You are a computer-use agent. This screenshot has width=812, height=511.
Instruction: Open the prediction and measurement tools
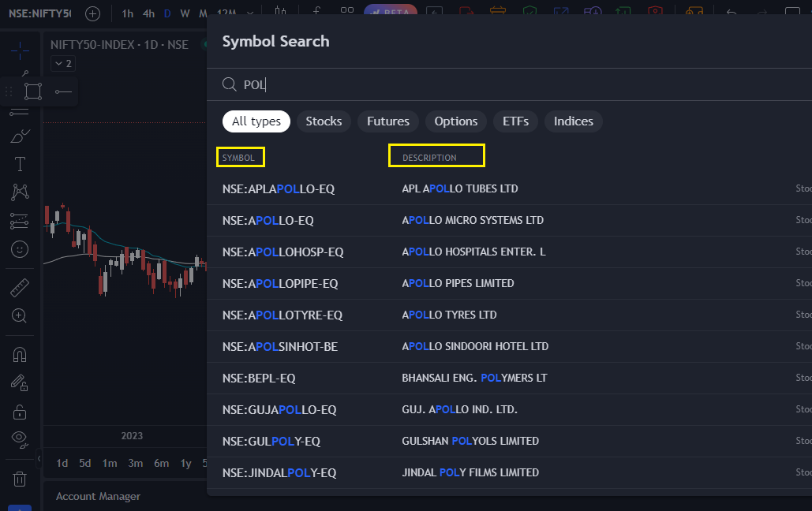click(20, 221)
